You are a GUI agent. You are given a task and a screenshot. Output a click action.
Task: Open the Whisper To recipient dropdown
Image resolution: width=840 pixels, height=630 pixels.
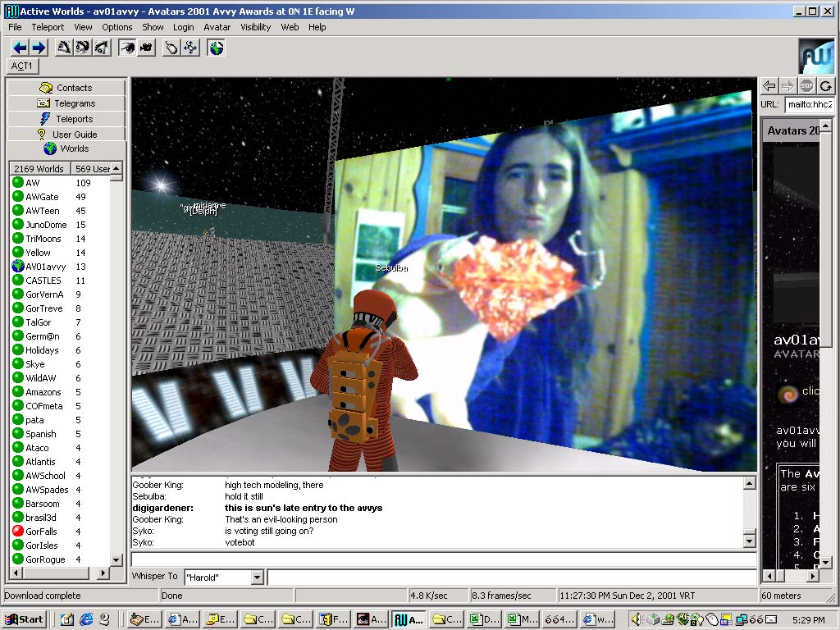[x=257, y=577]
